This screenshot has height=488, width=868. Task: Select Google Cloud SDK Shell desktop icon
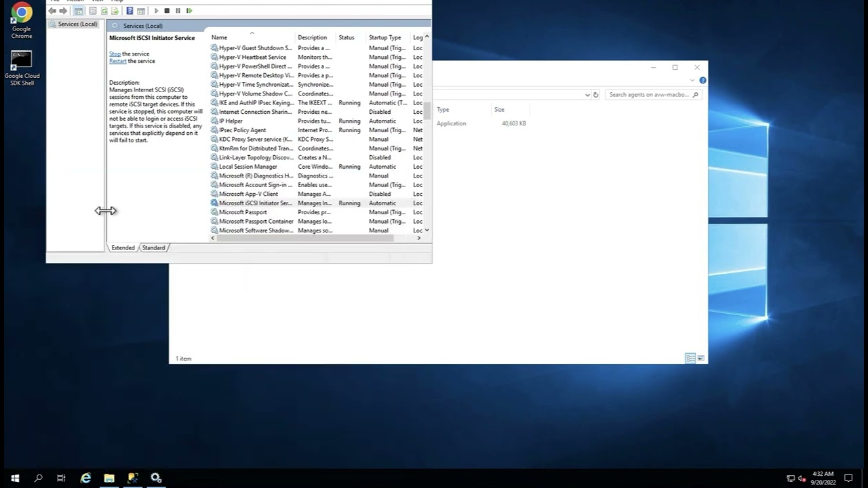click(x=22, y=68)
